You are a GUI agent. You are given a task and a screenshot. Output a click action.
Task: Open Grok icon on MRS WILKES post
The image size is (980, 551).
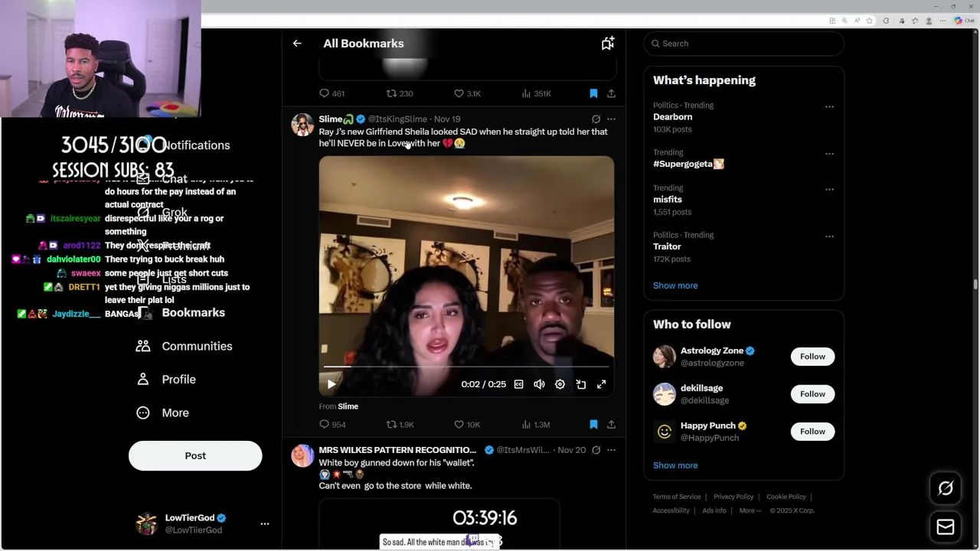coord(596,450)
